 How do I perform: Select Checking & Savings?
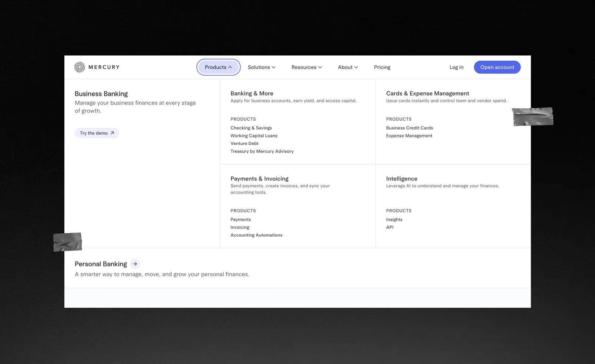pyautogui.click(x=251, y=128)
